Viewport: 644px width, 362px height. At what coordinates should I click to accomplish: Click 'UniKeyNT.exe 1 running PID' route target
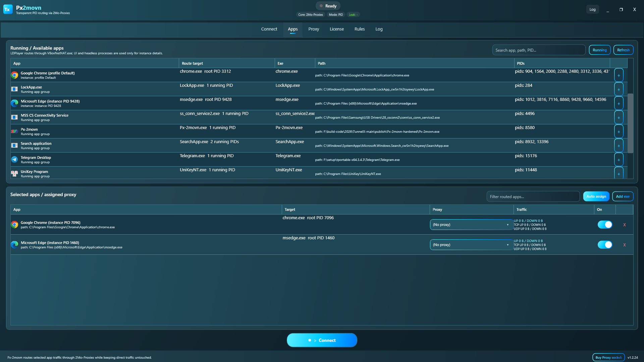207,170
